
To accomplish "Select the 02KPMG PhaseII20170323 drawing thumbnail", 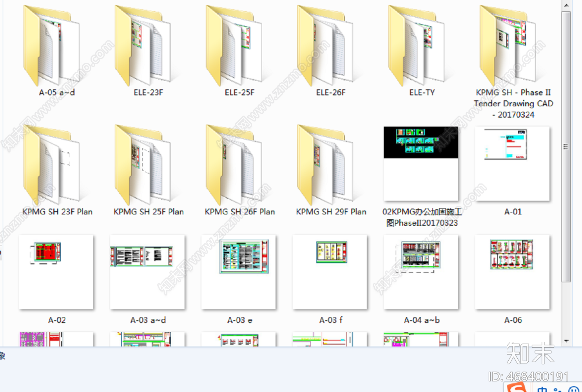I will pos(421,163).
